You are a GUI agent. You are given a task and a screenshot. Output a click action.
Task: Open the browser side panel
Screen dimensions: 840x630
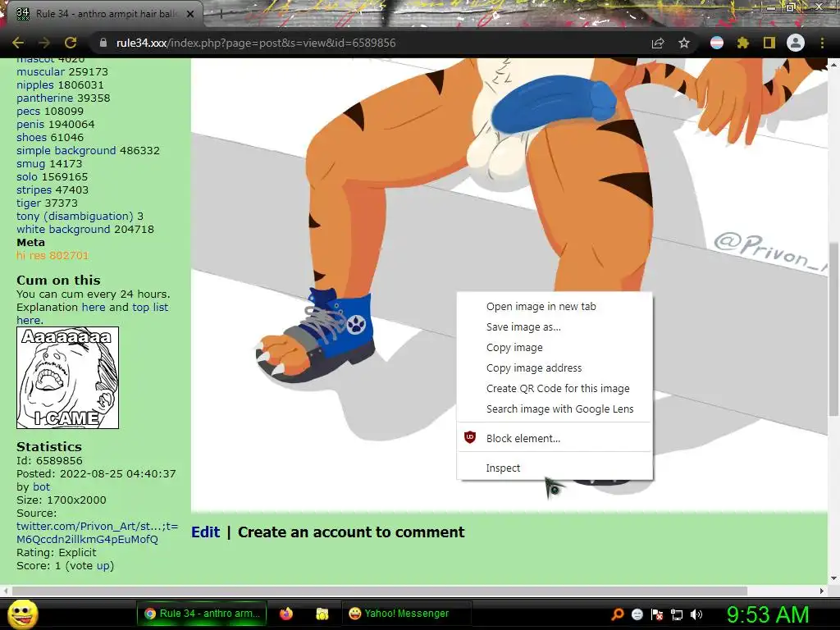[x=769, y=43]
